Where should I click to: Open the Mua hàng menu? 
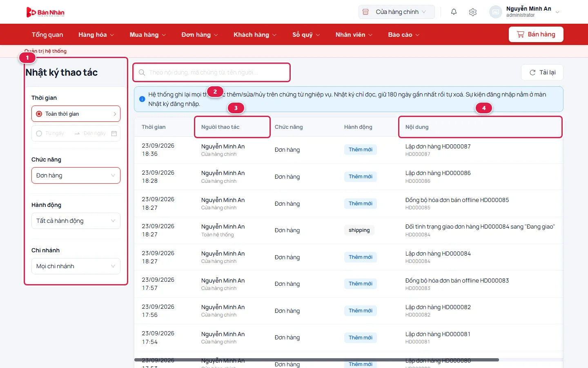tap(148, 35)
